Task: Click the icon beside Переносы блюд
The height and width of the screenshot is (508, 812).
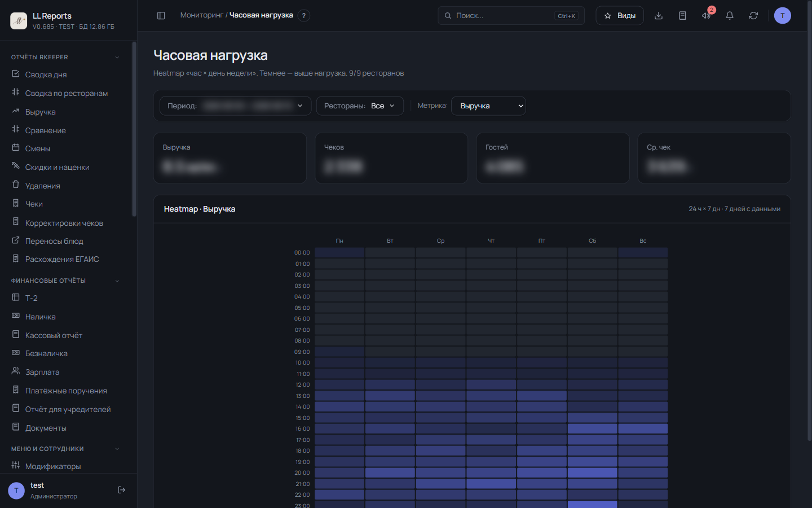Action: point(16,240)
